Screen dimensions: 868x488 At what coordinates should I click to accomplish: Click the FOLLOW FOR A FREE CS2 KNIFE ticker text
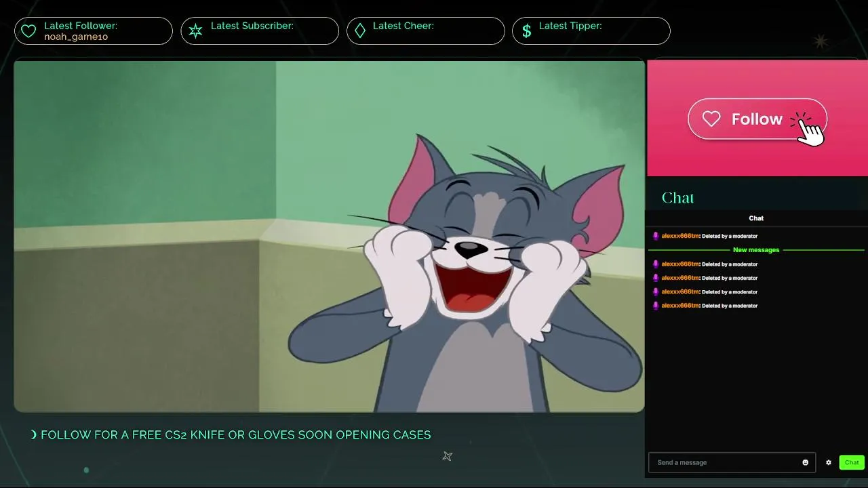[236, 435]
